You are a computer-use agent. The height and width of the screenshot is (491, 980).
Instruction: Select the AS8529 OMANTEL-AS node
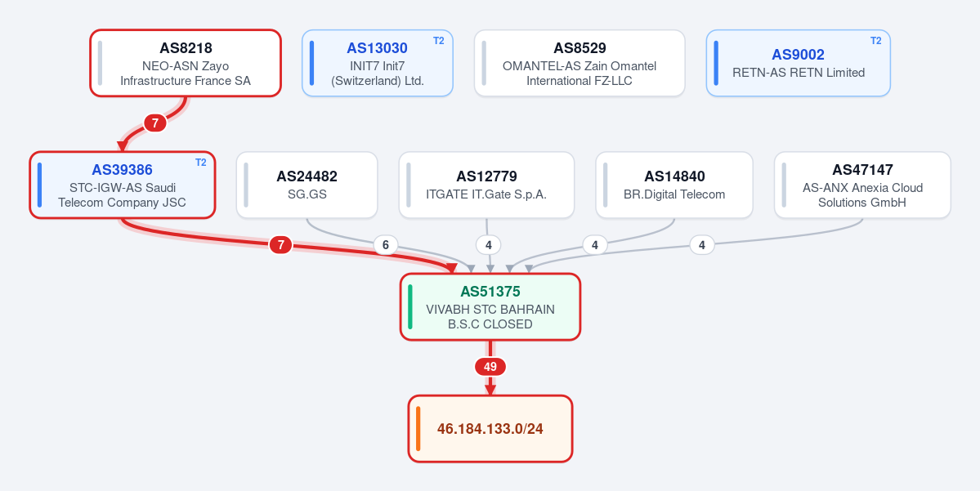pos(579,63)
